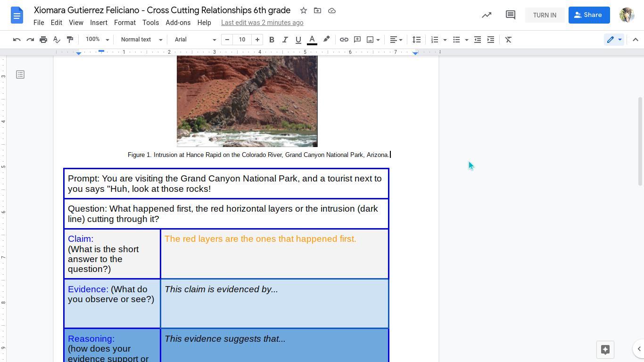Click the Clear formatting icon
The image size is (644, 362).
click(508, 40)
